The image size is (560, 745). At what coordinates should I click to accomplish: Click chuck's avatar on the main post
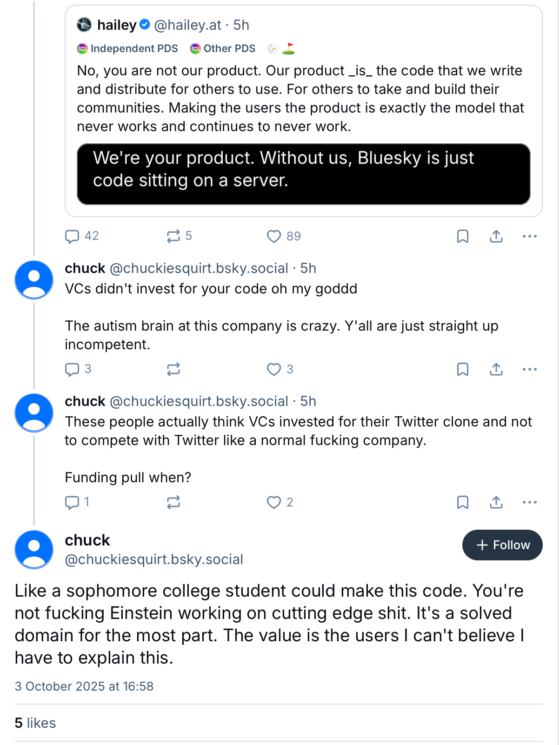coord(34,549)
